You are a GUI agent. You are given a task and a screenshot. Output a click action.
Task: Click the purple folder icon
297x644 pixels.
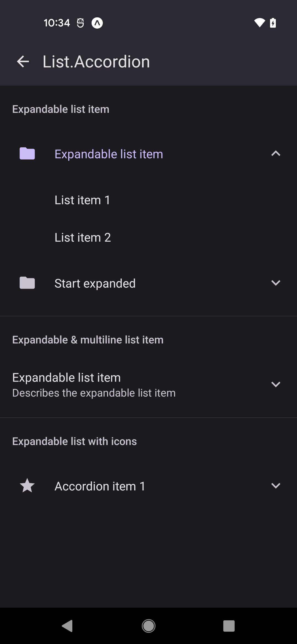pyautogui.click(x=27, y=154)
